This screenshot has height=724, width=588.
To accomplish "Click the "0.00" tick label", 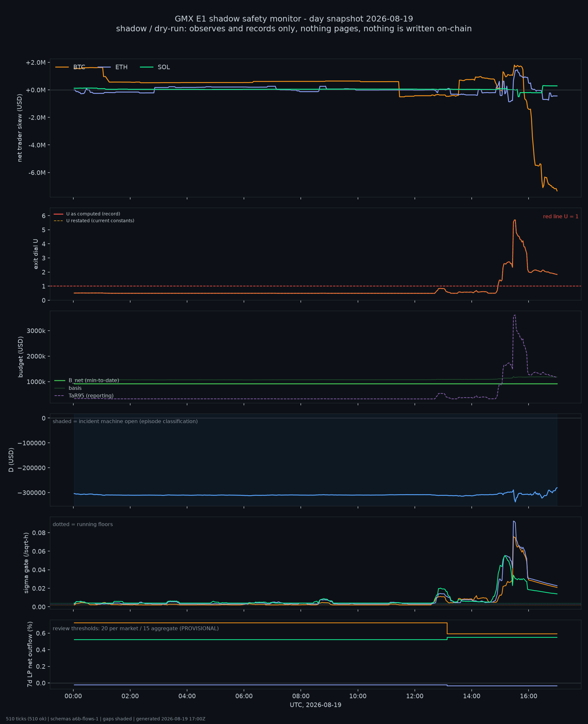I will (x=39, y=607).
